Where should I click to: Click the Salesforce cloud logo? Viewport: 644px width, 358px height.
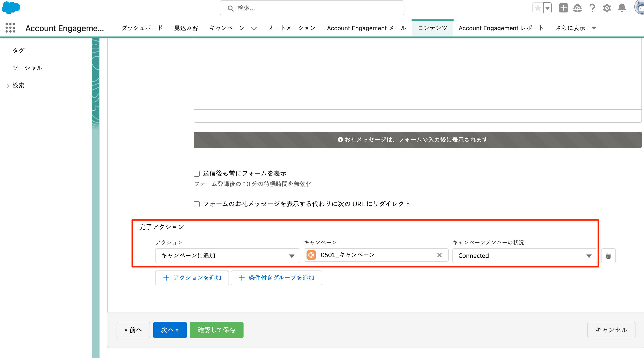click(x=11, y=7)
